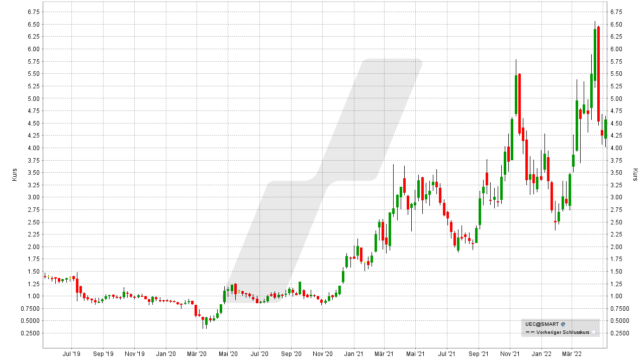Image resolution: width=644 pixels, height=361 pixels.
Task: Click 1.50 on the left price axis
Action: pos(33,272)
